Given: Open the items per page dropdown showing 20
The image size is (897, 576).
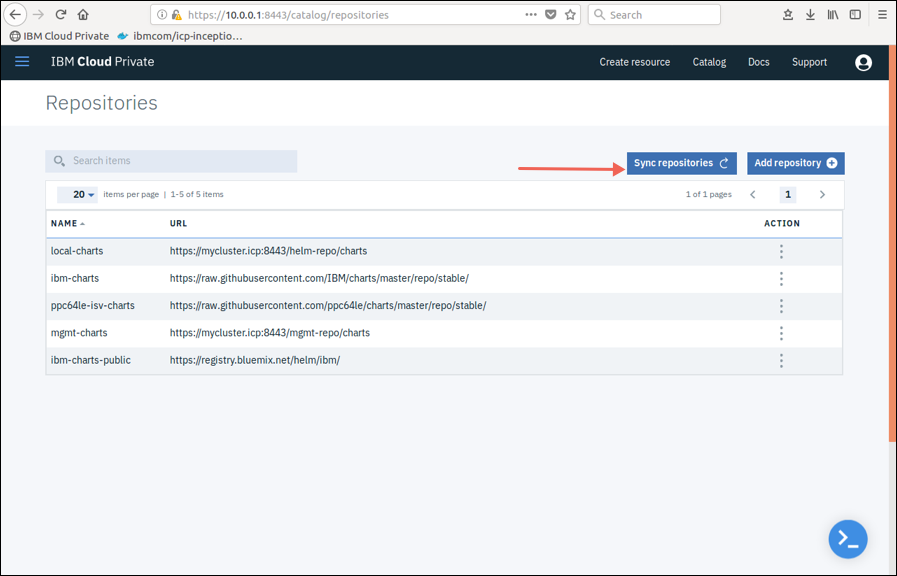Looking at the screenshot, I should (77, 194).
